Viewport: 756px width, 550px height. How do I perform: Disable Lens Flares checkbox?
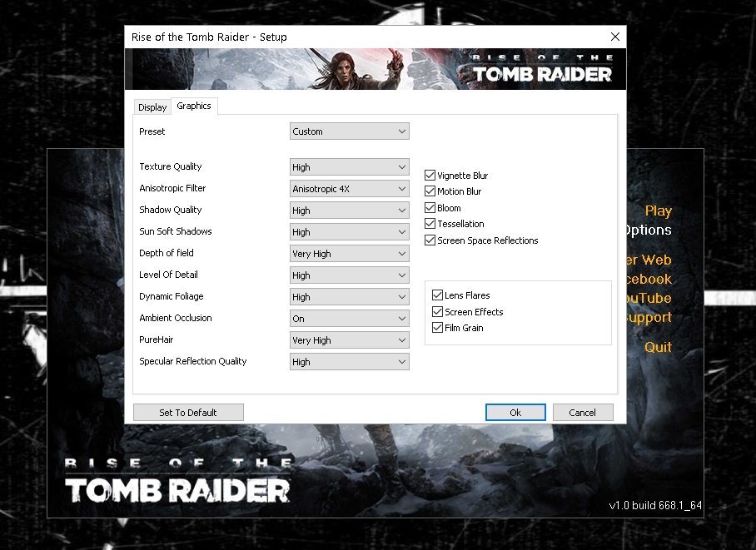pos(437,295)
